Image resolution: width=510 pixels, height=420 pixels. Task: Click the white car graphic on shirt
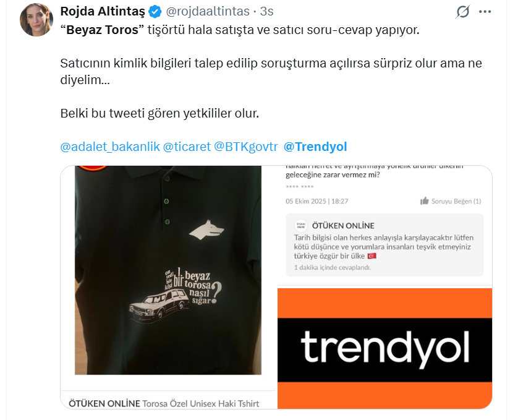(159, 306)
